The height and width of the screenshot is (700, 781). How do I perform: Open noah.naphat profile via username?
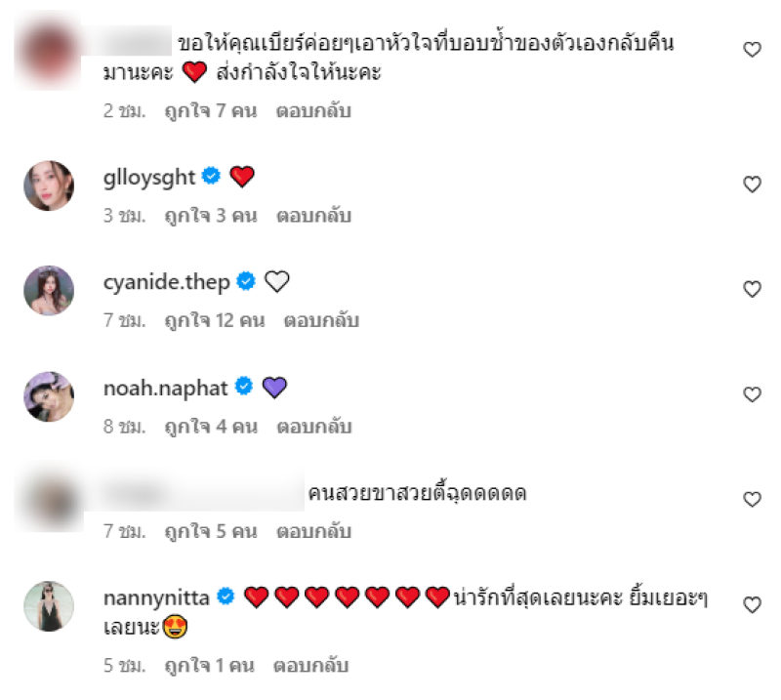165,389
